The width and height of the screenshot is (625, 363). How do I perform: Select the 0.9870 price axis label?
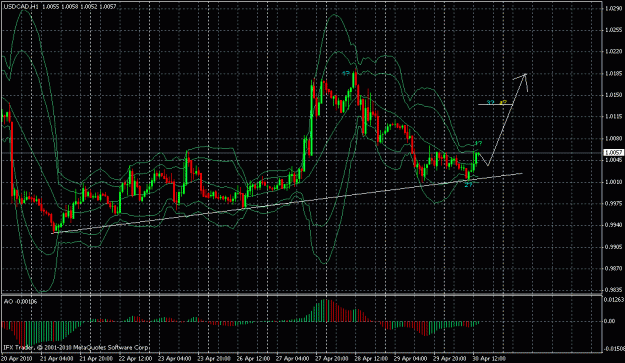[x=613, y=269]
